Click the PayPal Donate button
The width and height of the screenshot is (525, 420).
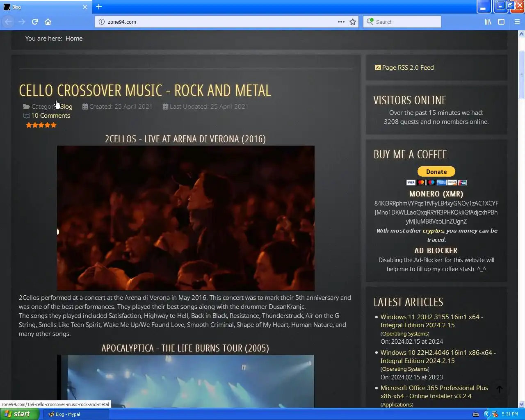click(x=436, y=171)
